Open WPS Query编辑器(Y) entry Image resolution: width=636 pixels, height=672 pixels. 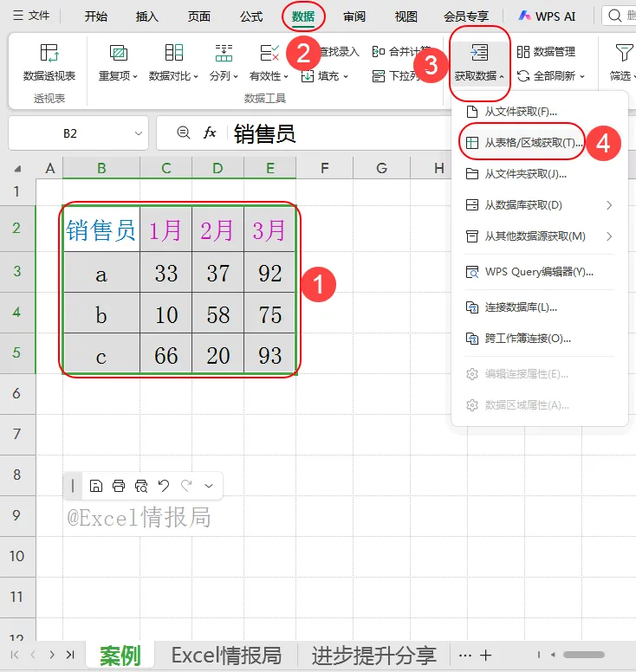(x=540, y=272)
